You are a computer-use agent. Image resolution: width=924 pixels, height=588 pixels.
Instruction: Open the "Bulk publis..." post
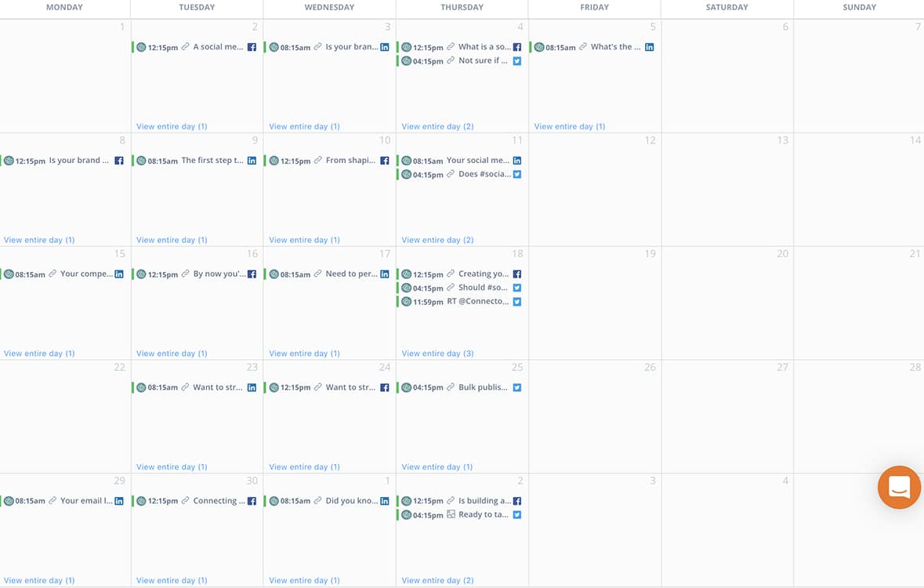click(460, 387)
